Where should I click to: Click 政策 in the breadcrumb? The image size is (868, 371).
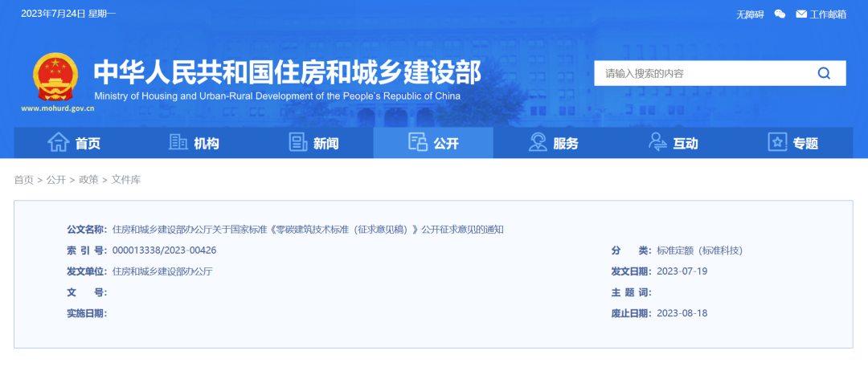(x=88, y=180)
